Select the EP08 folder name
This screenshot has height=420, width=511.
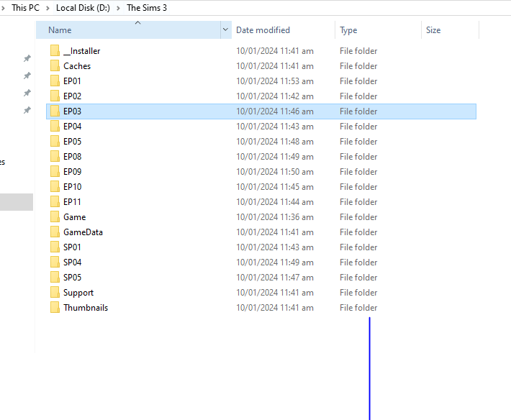(72, 157)
